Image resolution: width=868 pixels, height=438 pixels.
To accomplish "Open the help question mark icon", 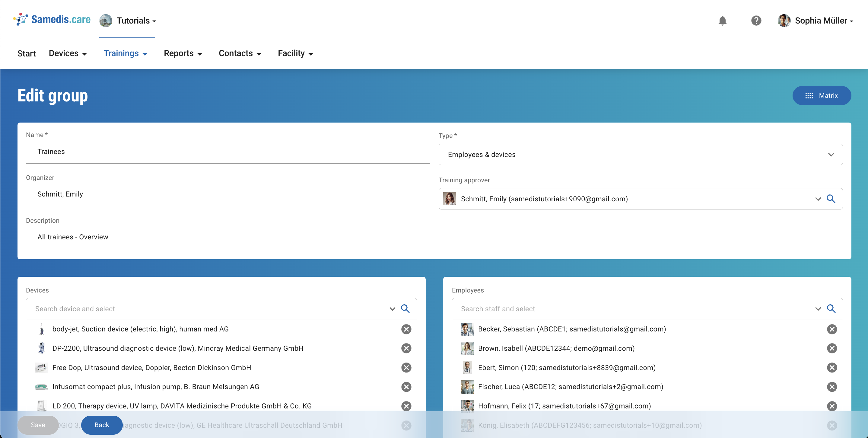I will tap(756, 21).
